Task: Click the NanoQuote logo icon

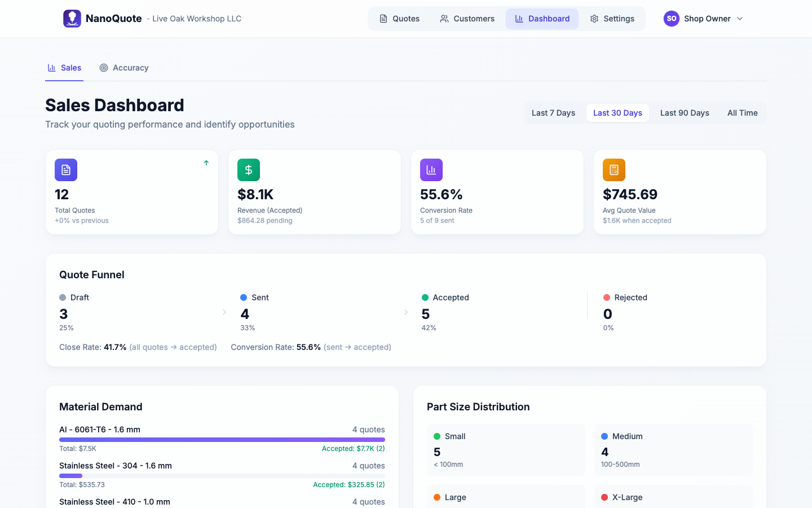Action: [x=72, y=18]
